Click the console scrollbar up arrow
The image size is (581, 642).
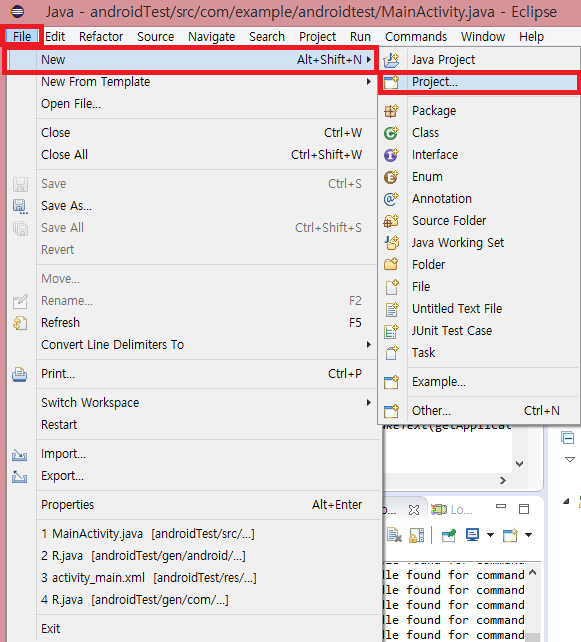coord(533,573)
